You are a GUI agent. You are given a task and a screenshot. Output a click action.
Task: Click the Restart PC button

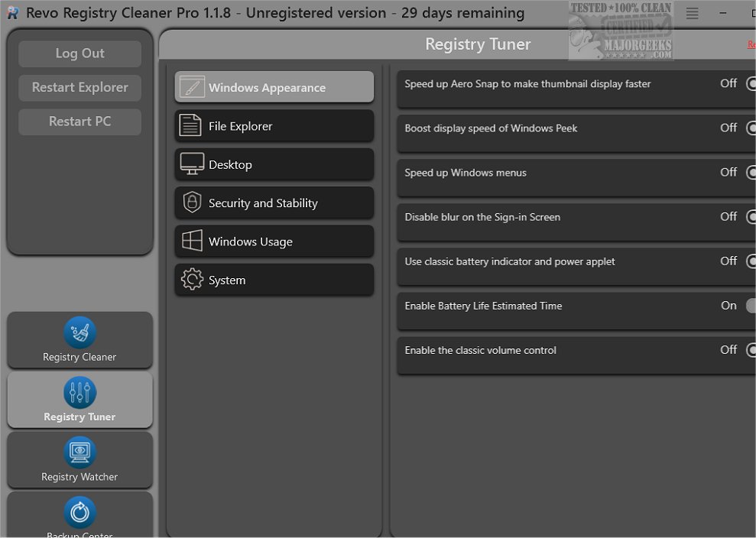pyautogui.click(x=79, y=122)
